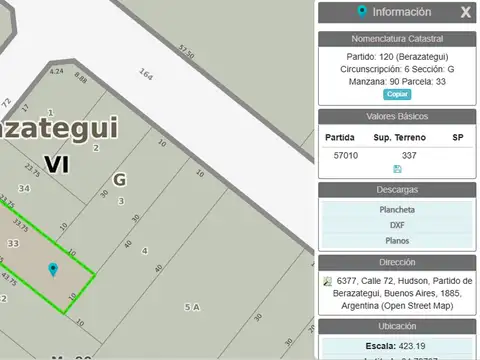Click the 57.50 measurement label
Screen dimensions: 480x360
click(x=186, y=52)
